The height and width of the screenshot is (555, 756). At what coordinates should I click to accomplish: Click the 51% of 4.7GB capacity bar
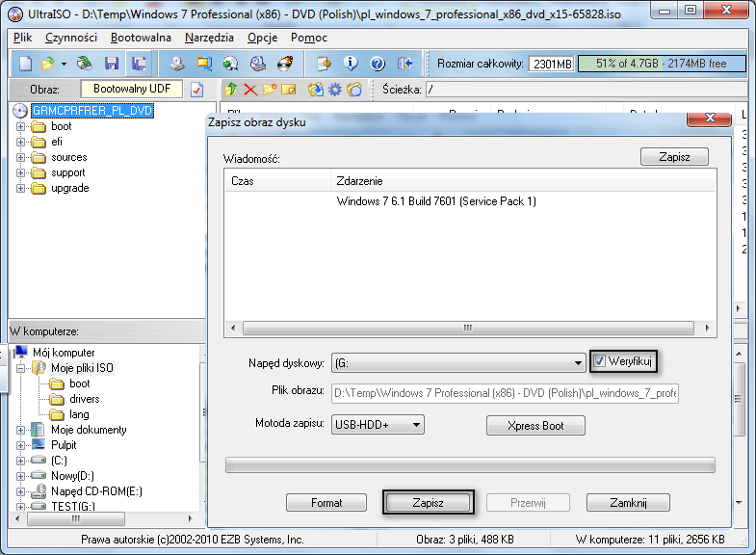(x=661, y=64)
